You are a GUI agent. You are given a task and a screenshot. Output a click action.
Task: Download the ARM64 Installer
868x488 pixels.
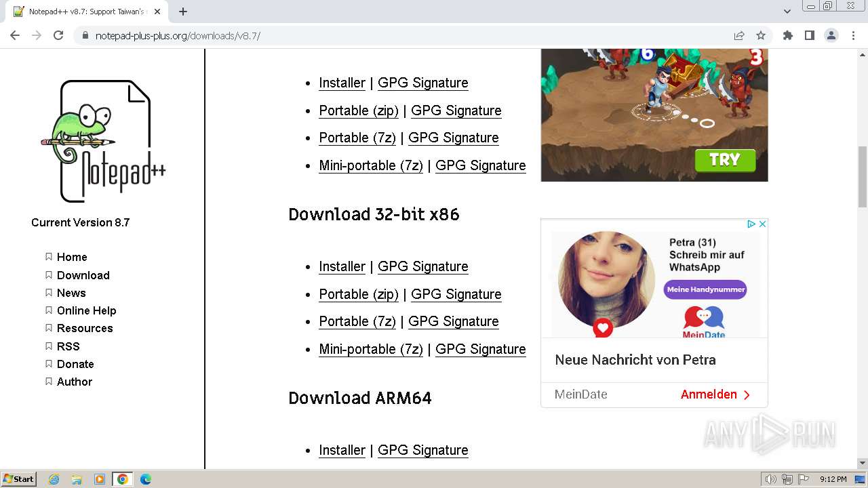click(342, 450)
